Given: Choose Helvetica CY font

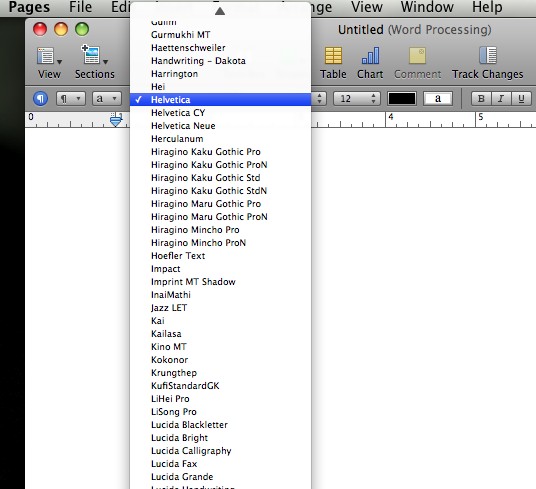Looking at the screenshot, I should tap(220, 113).
